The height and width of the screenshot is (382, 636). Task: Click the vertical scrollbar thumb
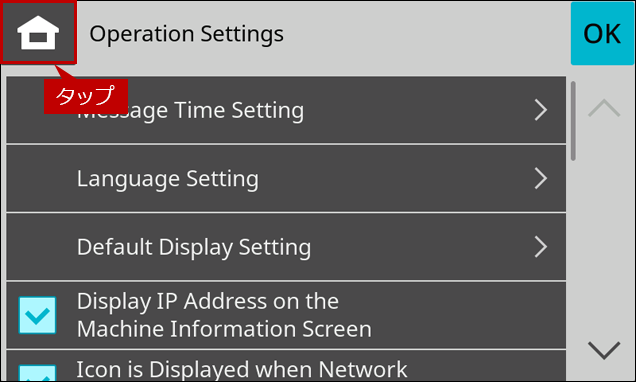click(x=573, y=121)
